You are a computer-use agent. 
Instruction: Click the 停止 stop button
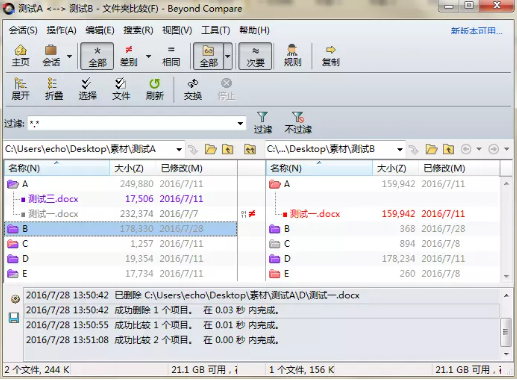point(226,89)
